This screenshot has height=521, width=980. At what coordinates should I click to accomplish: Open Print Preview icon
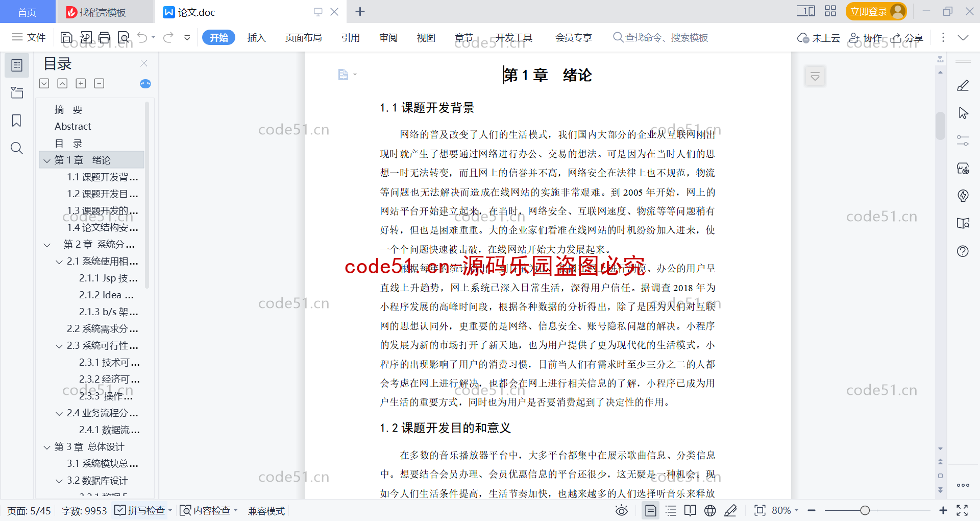point(124,37)
